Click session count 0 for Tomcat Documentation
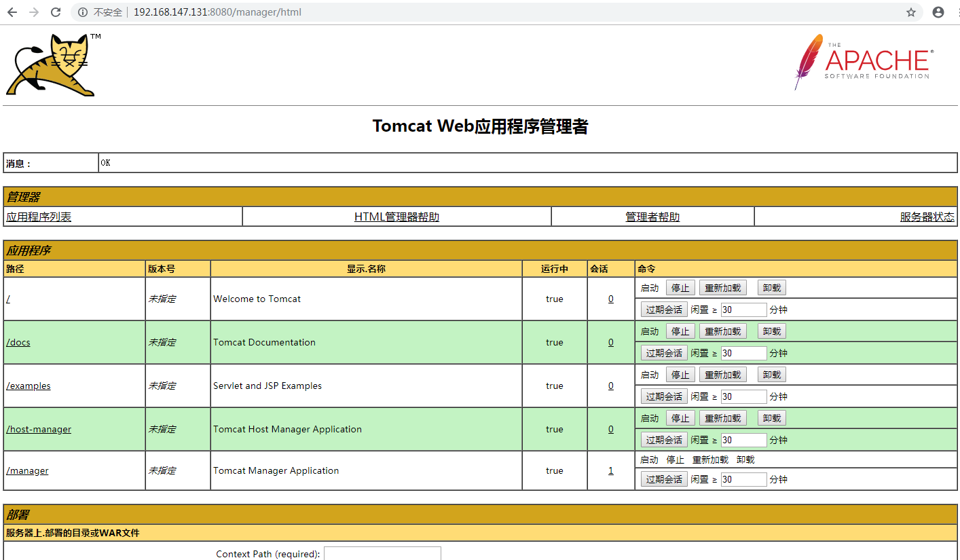Image resolution: width=960 pixels, height=560 pixels. point(611,342)
